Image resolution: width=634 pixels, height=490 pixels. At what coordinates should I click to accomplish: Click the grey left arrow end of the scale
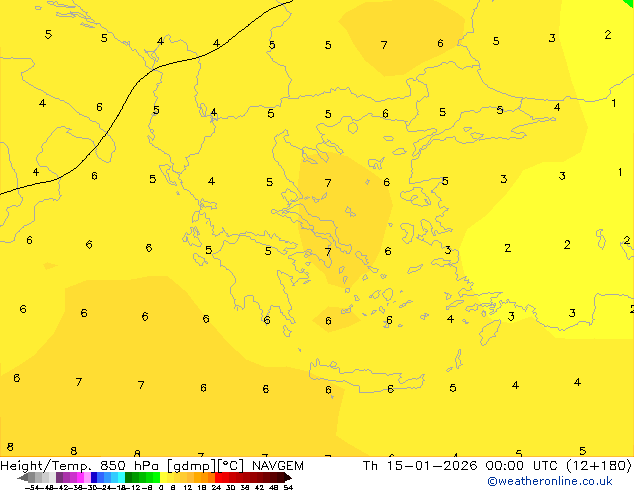23,477
